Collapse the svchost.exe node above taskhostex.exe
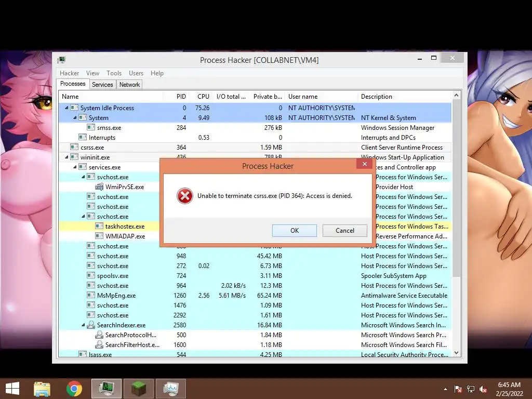The image size is (532, 399). (83, 216)
